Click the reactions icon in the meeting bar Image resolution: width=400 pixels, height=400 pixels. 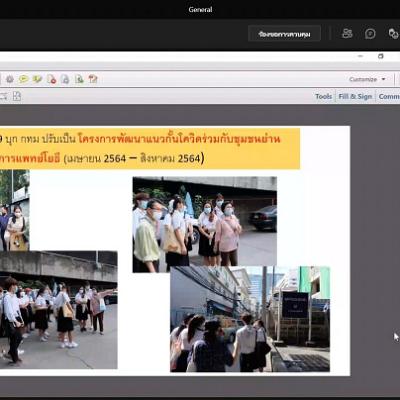(393, 34)
